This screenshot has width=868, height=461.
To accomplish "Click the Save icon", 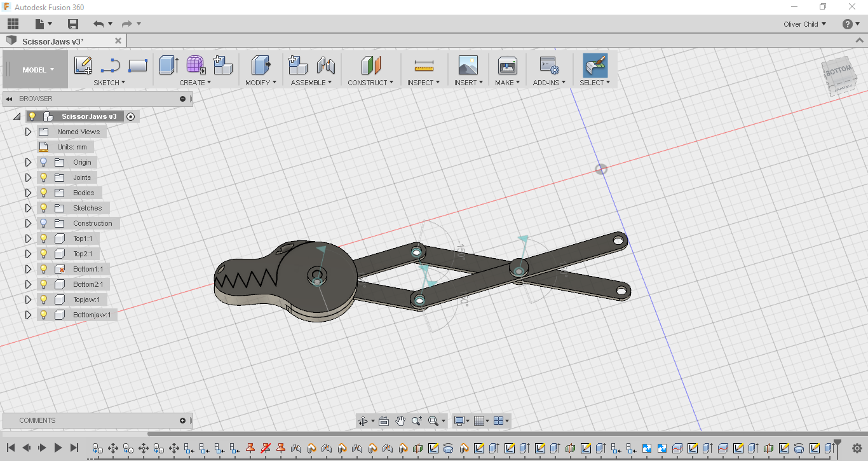I will (73, 24).
